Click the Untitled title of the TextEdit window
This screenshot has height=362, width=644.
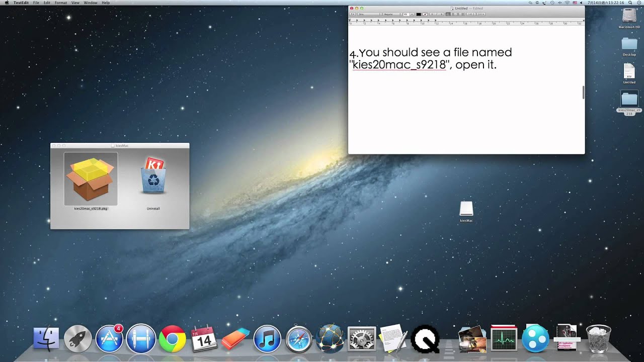[x=461, y=8]
